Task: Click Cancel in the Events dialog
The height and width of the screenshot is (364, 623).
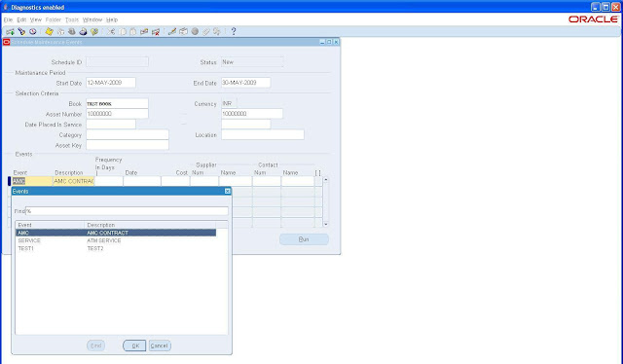Action: click(x=160, y=346)
